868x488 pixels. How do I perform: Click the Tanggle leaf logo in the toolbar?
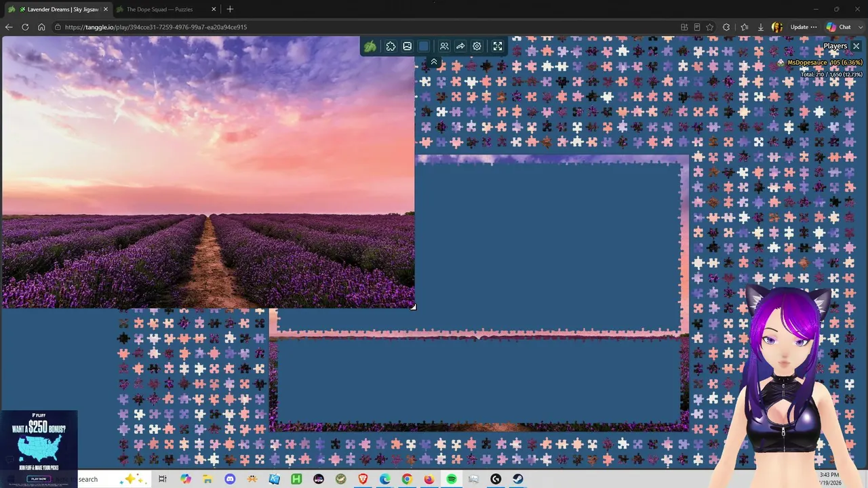370,46
